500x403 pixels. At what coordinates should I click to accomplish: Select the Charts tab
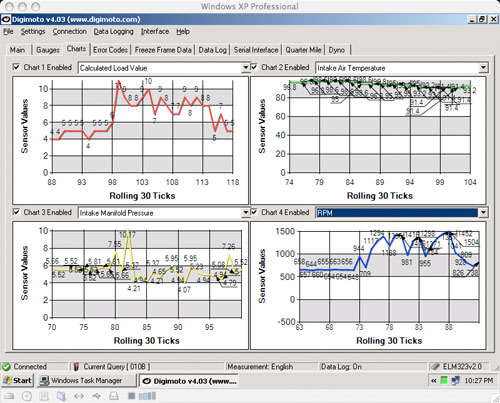tap(76, 49)
